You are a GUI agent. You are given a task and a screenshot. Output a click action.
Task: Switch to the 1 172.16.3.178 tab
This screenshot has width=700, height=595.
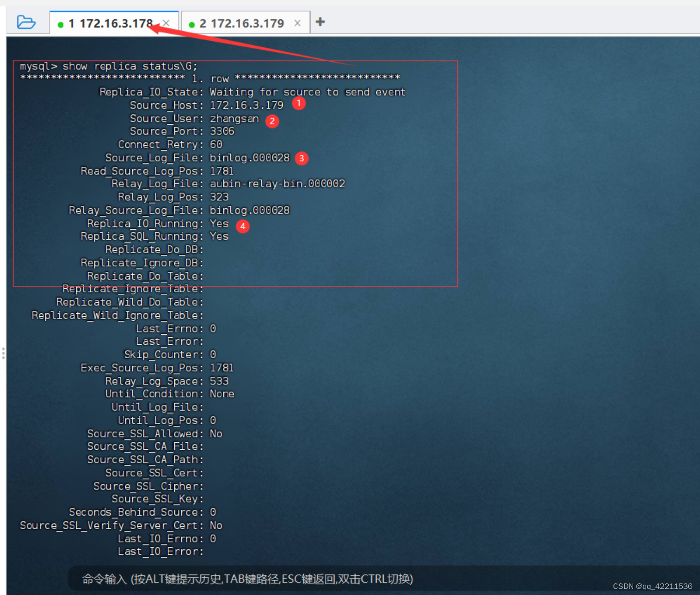(x=114, y=23)
